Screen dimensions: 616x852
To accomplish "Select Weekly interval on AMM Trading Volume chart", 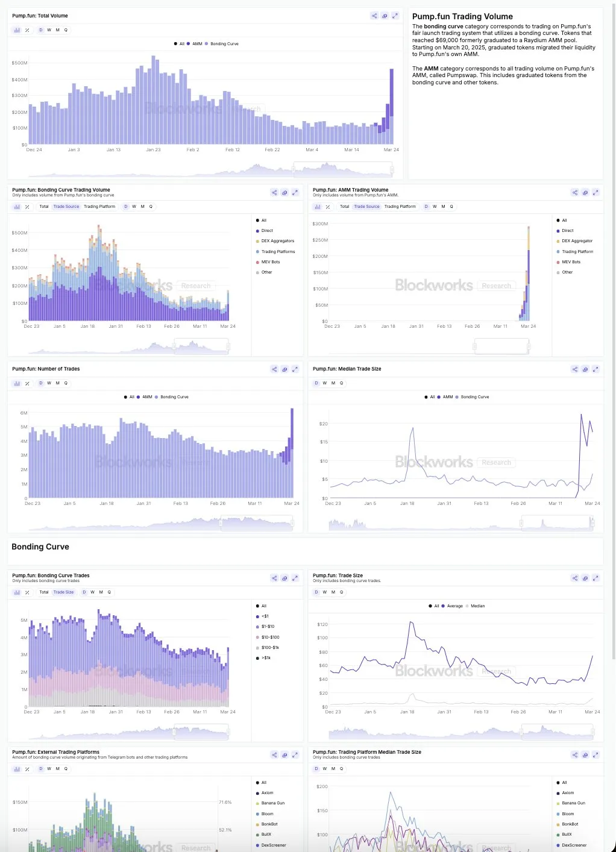I will point(435,207).
